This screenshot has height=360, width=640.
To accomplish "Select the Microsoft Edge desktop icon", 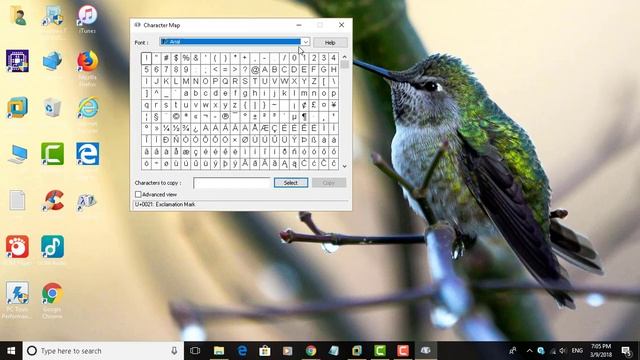I will coord(87,154).
